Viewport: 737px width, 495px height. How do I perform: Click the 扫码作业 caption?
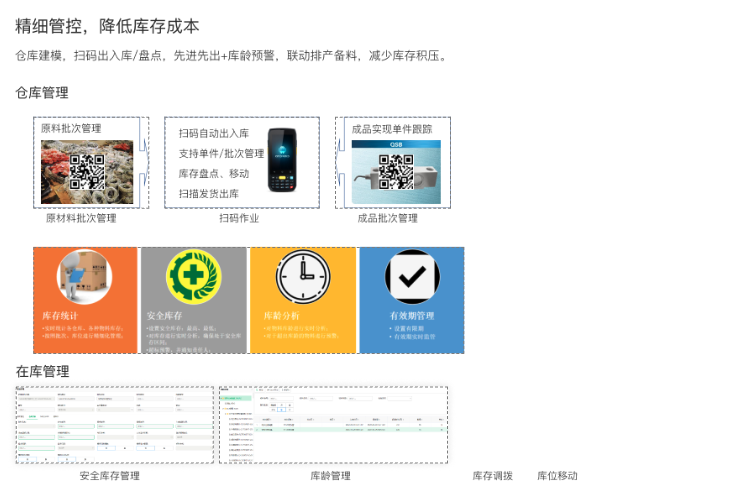point(239,218)
